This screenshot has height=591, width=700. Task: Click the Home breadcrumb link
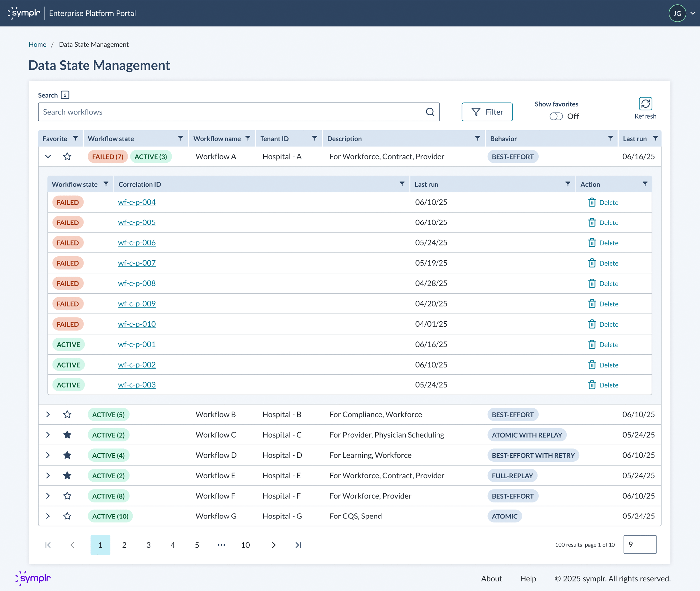(x=37, y=44)
